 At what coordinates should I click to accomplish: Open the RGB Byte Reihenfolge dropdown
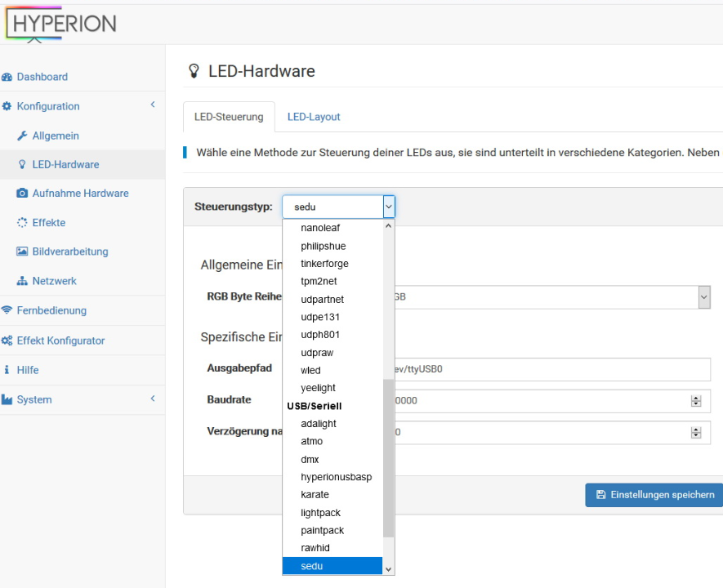coord(704,297)
